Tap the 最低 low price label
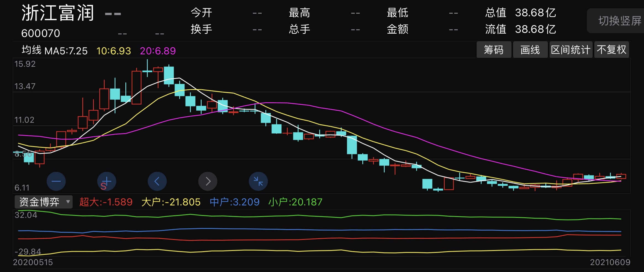 397,13
